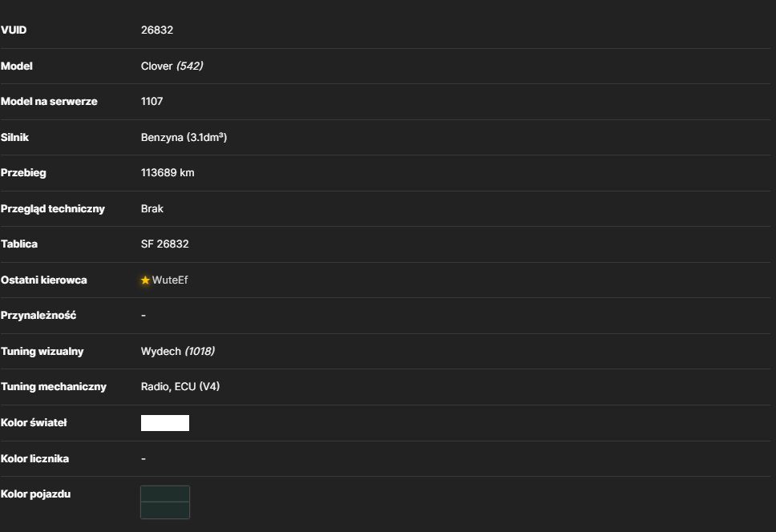The width and height of the screenshot is (776, 532).
Task: Click the Tuning mechaniczny row label
Action: click(x=54, y=387)
